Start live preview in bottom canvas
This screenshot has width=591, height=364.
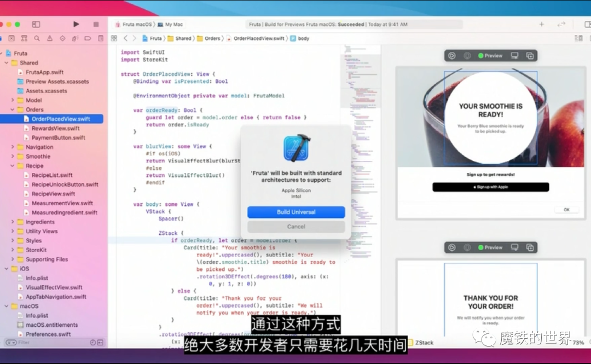pyautogui.click(x=452, y=247)
